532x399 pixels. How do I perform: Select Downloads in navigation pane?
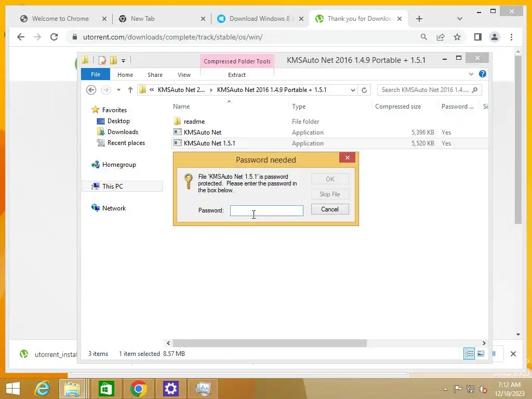(x=123, y=131)
